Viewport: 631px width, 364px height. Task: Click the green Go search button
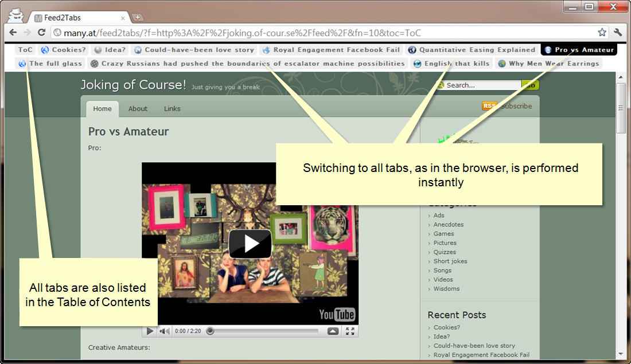[x=531, y=85]
